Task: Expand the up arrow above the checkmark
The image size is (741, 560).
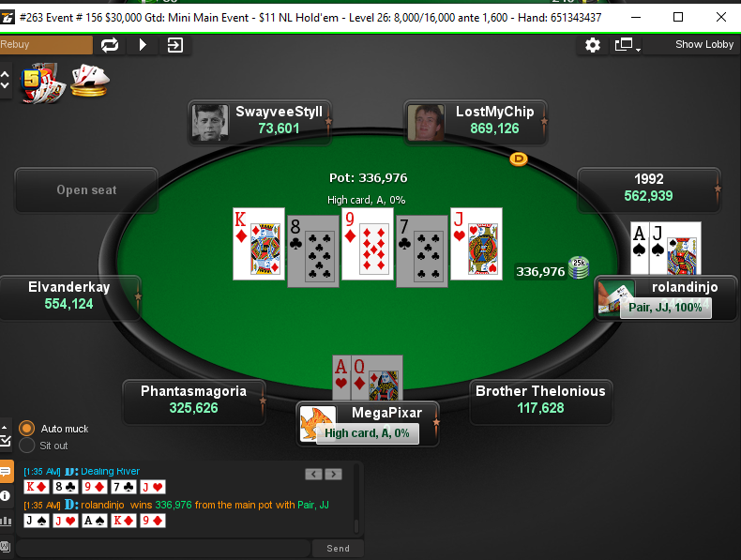Action: (5, 427)
